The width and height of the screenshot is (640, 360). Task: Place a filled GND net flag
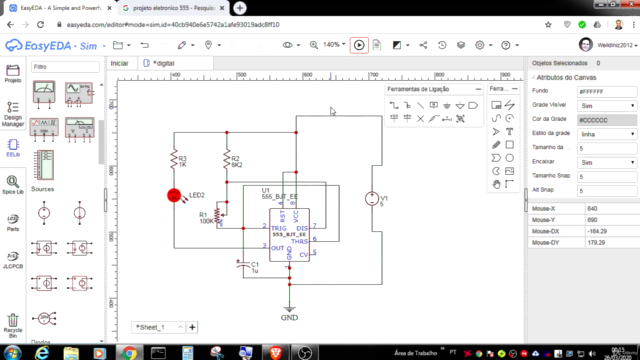tap(447, 105)
